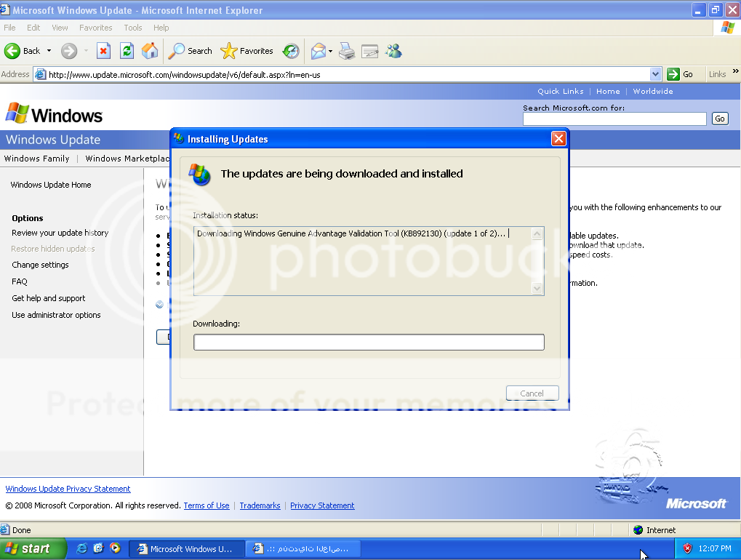
Task: Click the Microsoft logo in footer
Action: [696, 504]
